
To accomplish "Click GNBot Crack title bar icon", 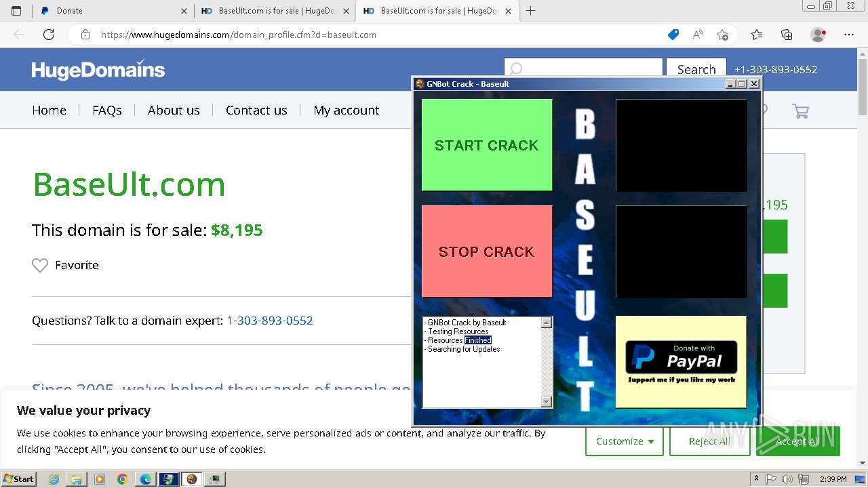I will coord(420,84).
